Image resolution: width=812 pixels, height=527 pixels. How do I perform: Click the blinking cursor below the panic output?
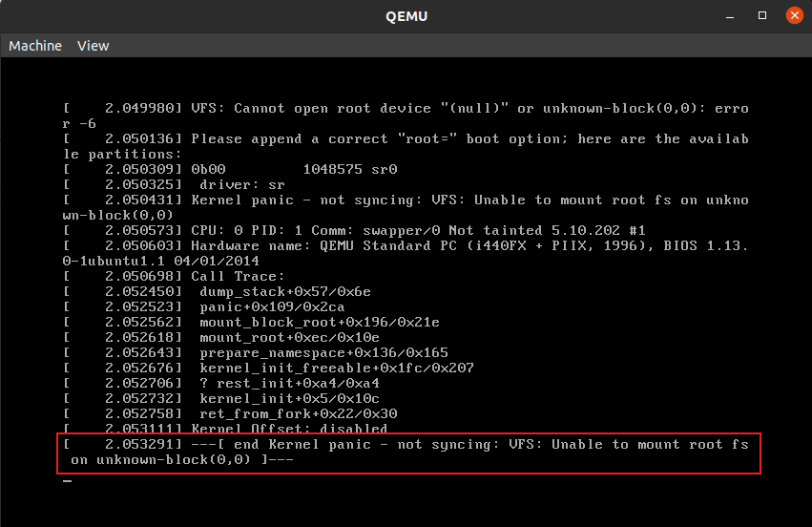[x=68, y=481]
